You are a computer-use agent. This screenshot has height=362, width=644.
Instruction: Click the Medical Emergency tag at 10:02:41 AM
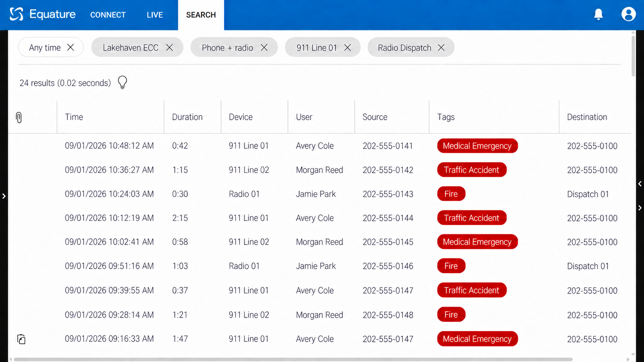(x=477, y=242)
